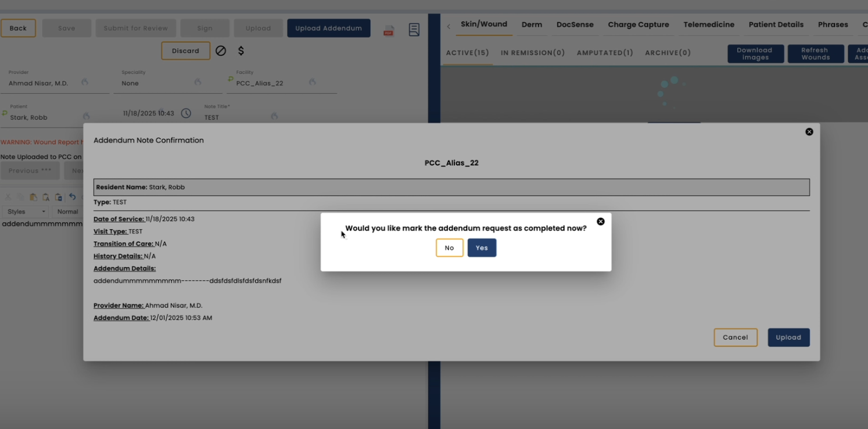Answer Yes to mark addendum completed
Screen dimensions: 868x429
pyautogui.click(x=482, y=248)
